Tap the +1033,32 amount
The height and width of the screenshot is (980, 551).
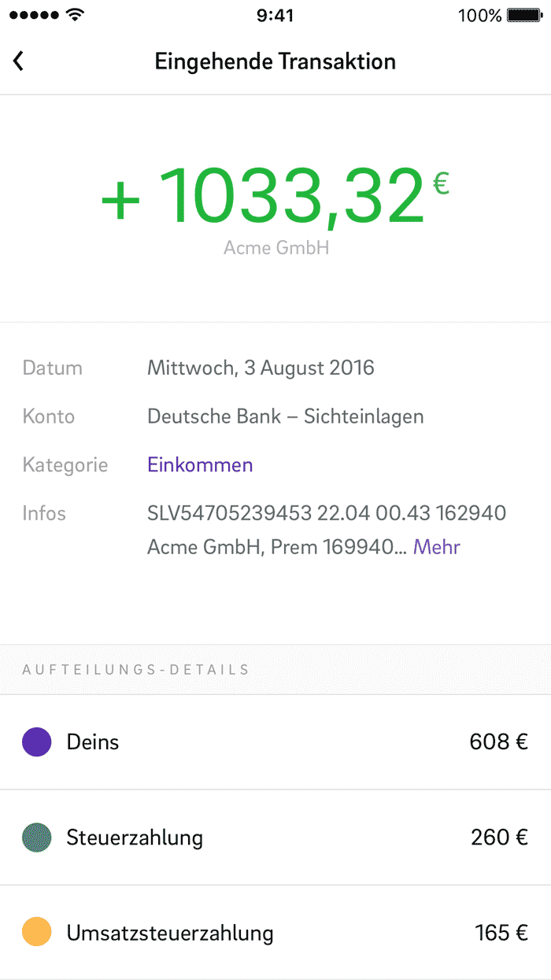275,197
